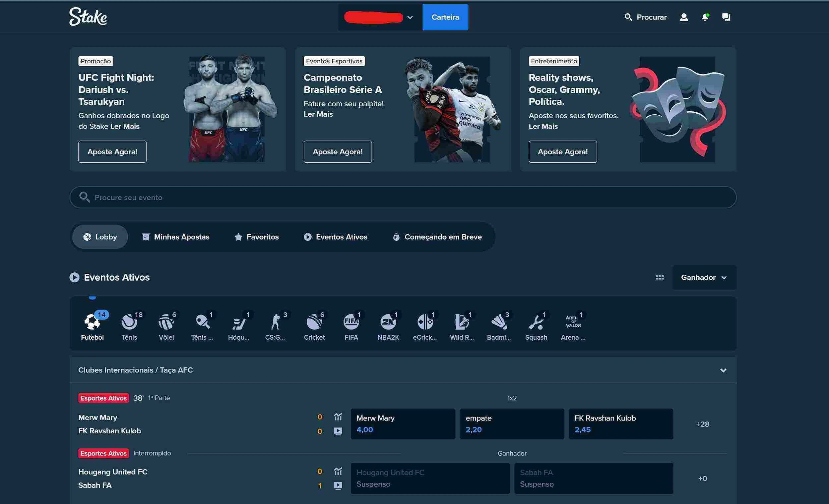
Task: Click the Procurar search input field
Action: [x=645, y=17]
